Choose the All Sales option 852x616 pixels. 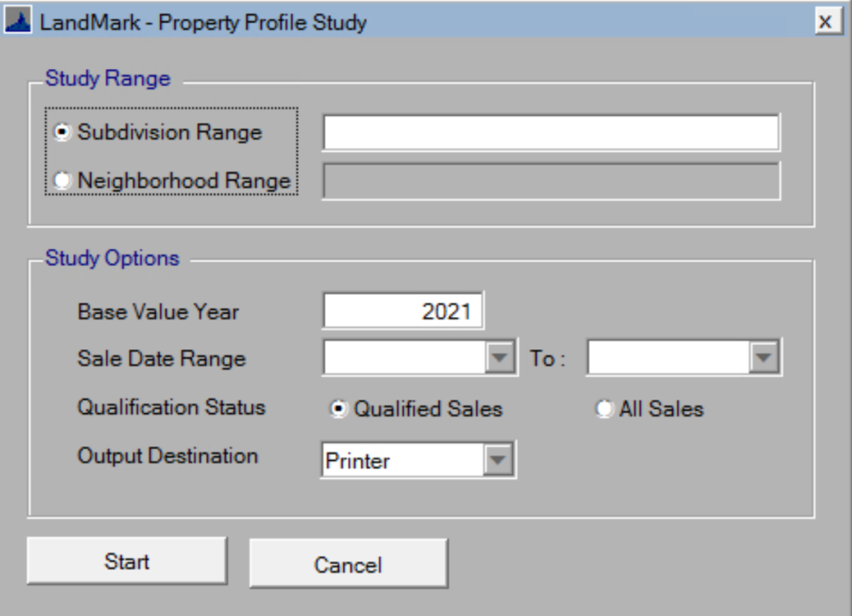point(604,409)
